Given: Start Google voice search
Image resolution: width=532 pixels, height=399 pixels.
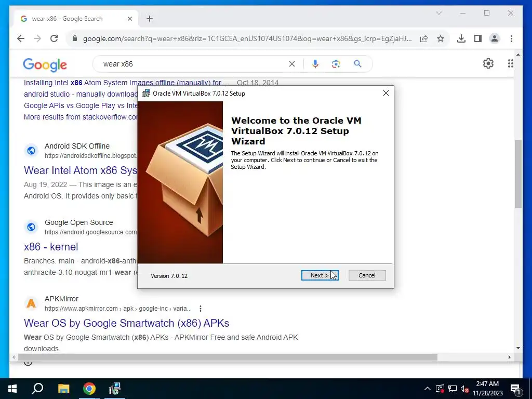Looking at the screenshot, I should 315,64.
